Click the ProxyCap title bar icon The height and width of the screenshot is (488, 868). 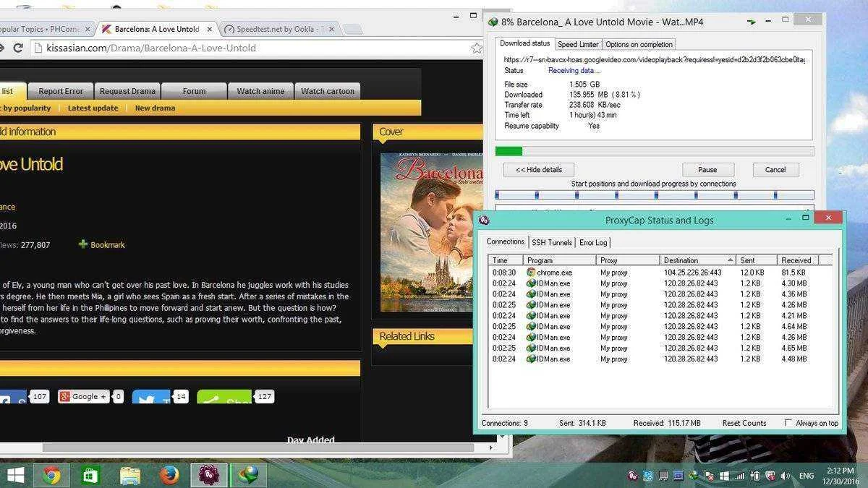point(484,221)
